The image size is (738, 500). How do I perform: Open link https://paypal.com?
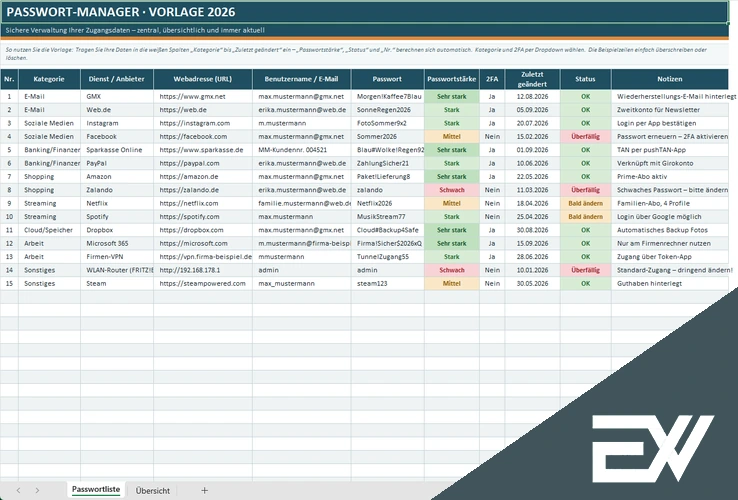tap(189, 163)
